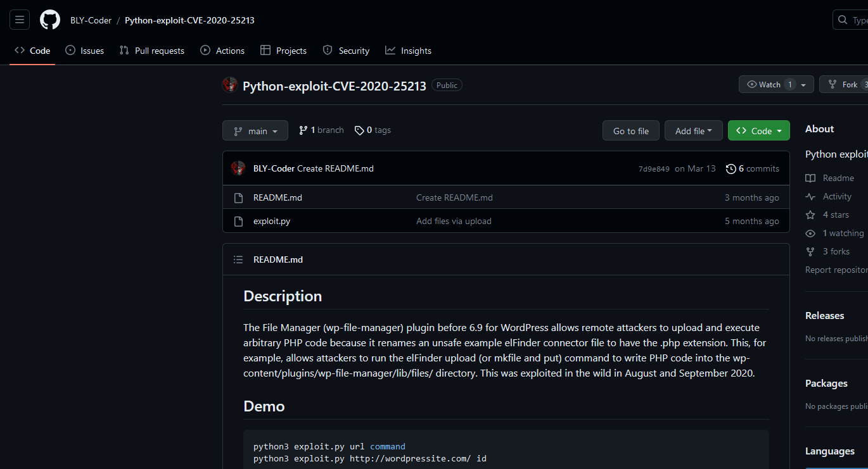Image resolution: width=868 pixels, height=469 pixels.
Task: Open the 'Add files via upload' commit message
Action: point(454,221)
